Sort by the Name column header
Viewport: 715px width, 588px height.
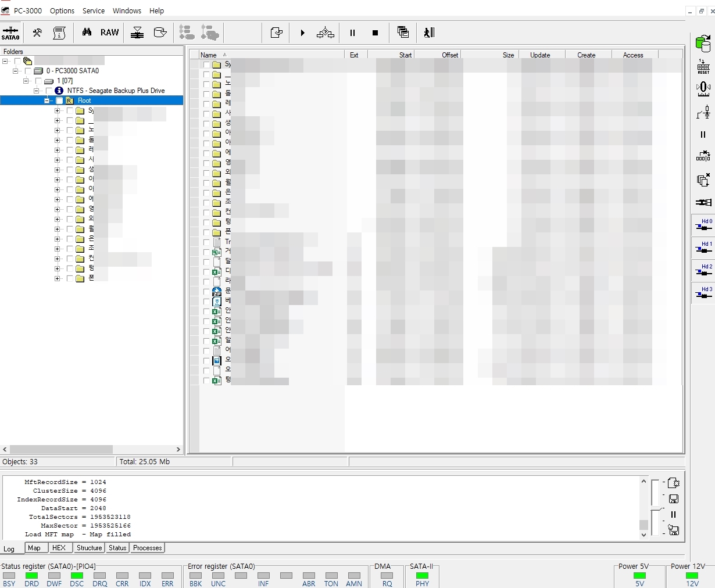(x=271, y=55)
